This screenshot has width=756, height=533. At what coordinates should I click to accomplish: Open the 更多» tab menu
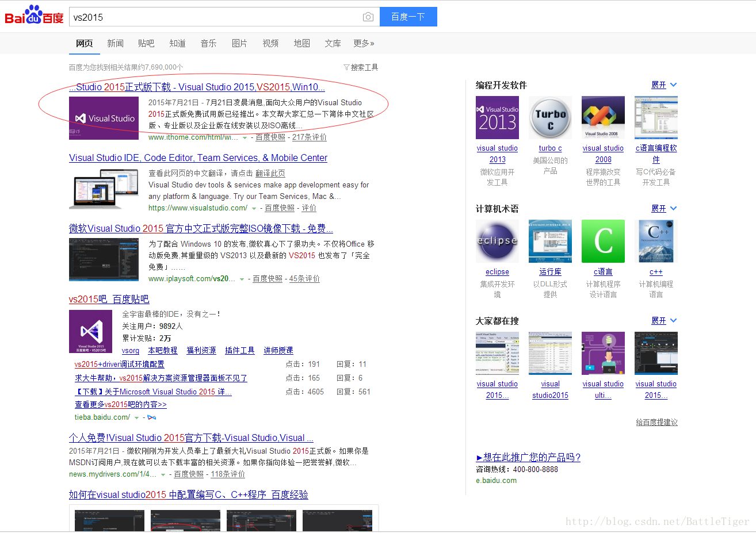tap(364, 43)
